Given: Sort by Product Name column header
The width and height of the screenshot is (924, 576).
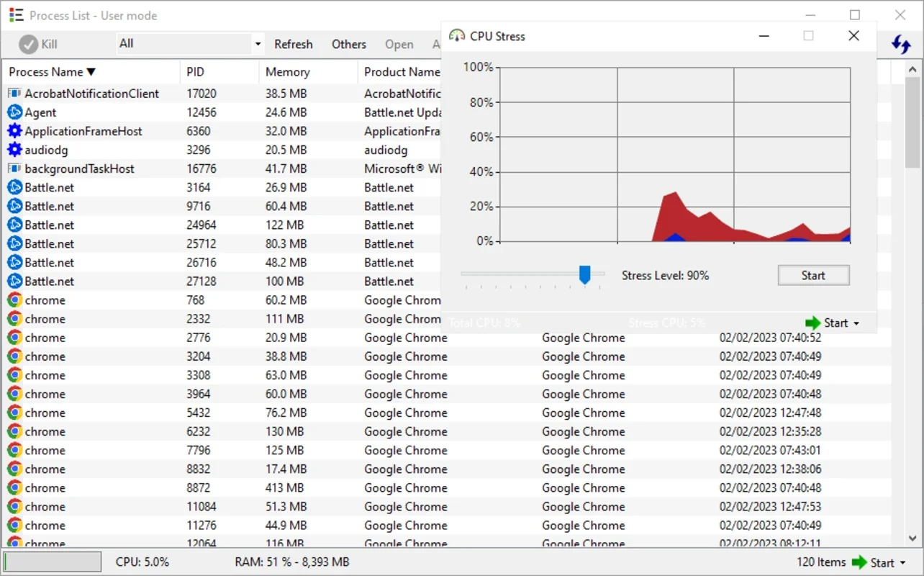Looking at the screenshot, I should (402, 72).
